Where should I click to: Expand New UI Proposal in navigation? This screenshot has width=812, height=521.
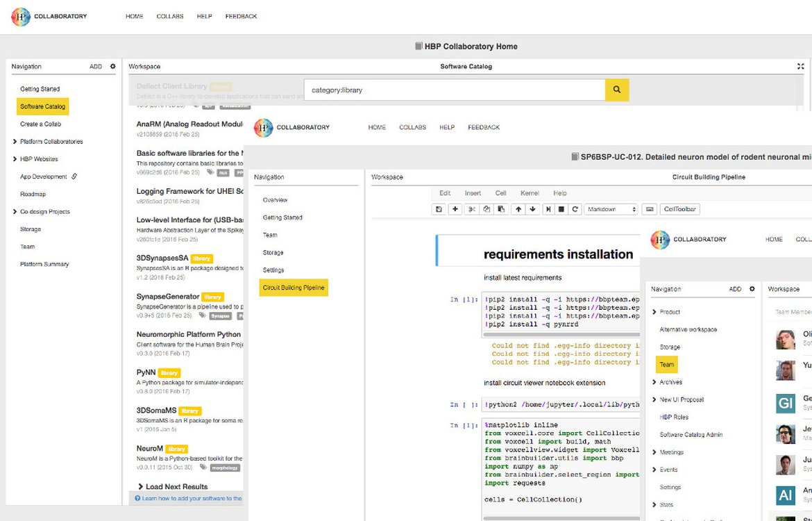point(654,399)
